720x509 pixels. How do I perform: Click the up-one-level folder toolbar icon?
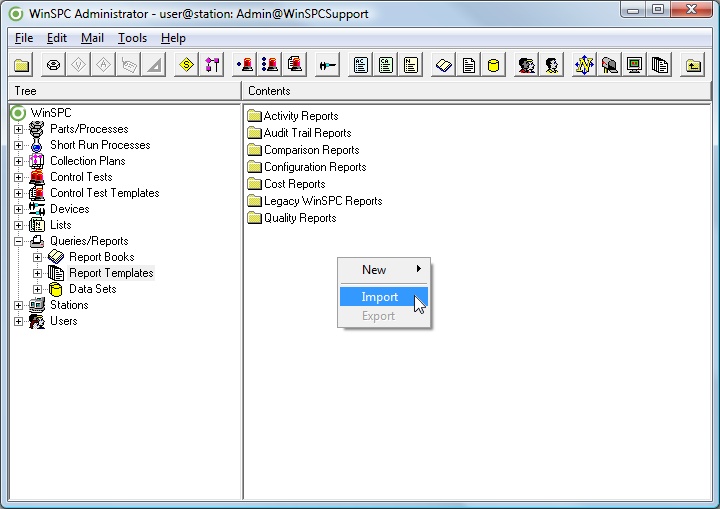point(693,65)
